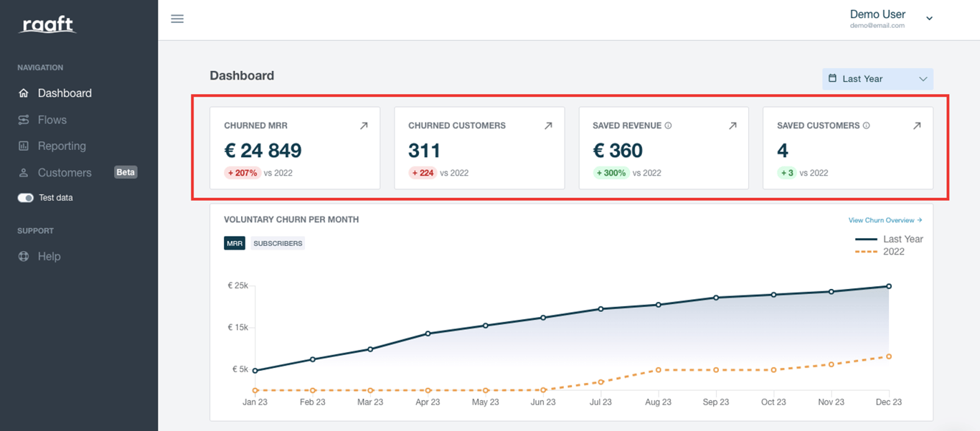Click the Apr 23 point on Last Year line

(428, 333)
